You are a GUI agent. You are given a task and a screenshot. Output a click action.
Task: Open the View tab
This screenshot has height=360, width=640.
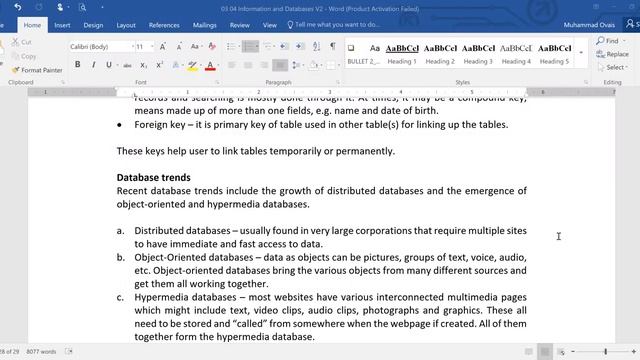pos(269,25)
